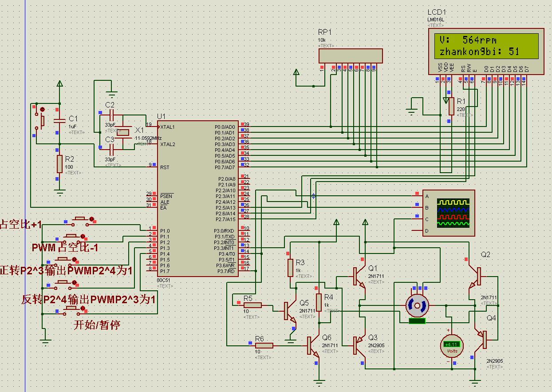Click the P3.2/INT0 pin label
The image size is (552, 392).
pyautogui.click(x=225, y=242)
